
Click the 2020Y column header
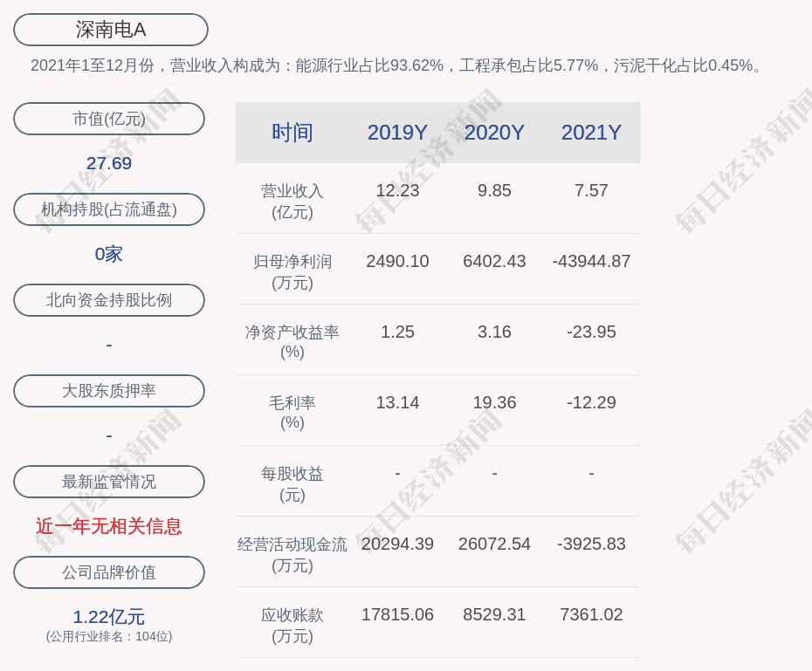pos(494,133)
